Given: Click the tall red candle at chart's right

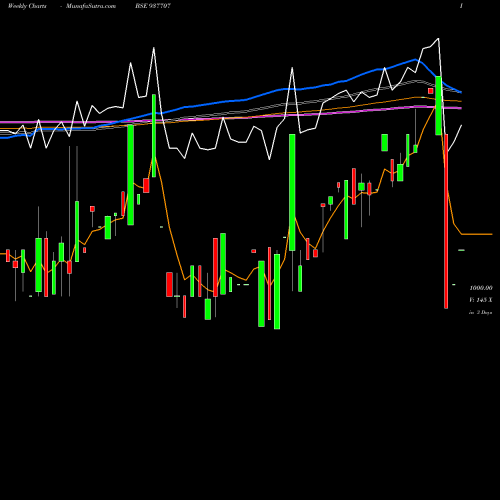Looking at the screenshot, I should [x=446, y=221].
